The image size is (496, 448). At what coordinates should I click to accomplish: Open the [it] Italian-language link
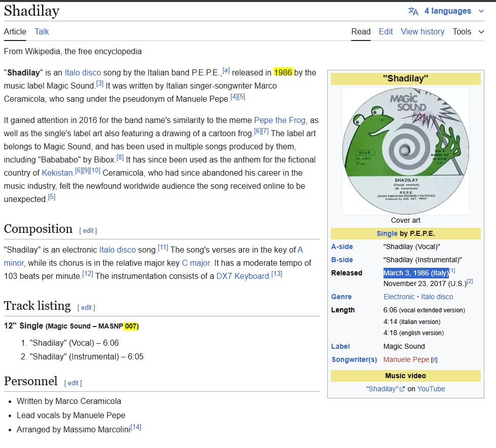point(434,360)
